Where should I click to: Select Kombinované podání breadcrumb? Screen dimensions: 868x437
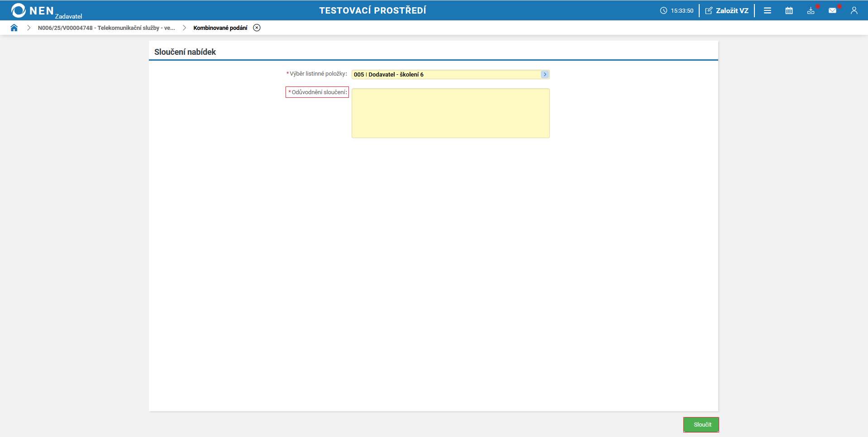[220, 28]
